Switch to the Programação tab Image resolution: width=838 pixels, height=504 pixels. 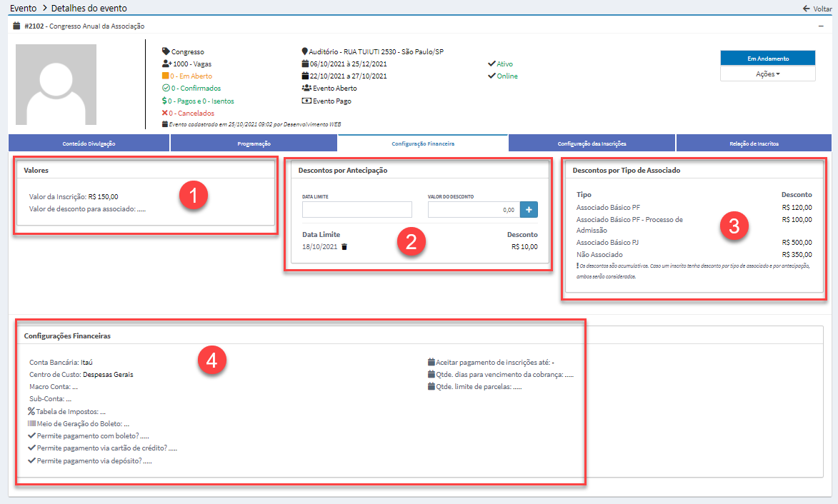coord(254,143)
